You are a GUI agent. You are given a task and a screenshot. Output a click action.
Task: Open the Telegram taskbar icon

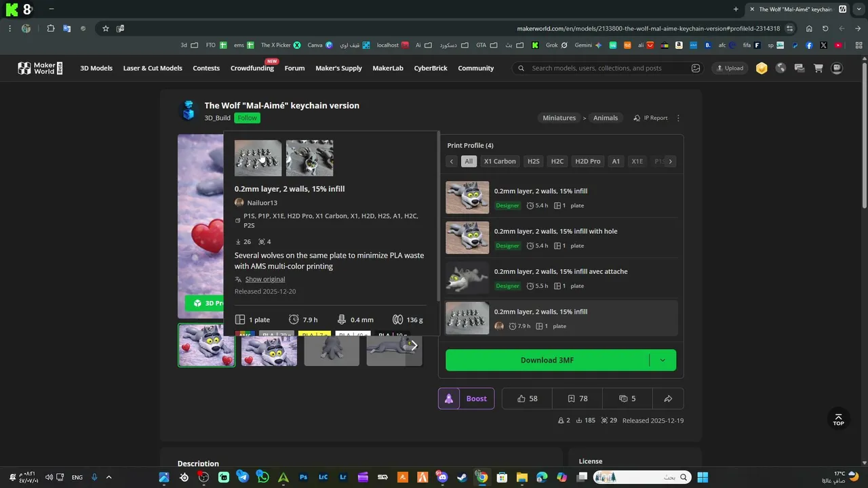tap(243, 477)
